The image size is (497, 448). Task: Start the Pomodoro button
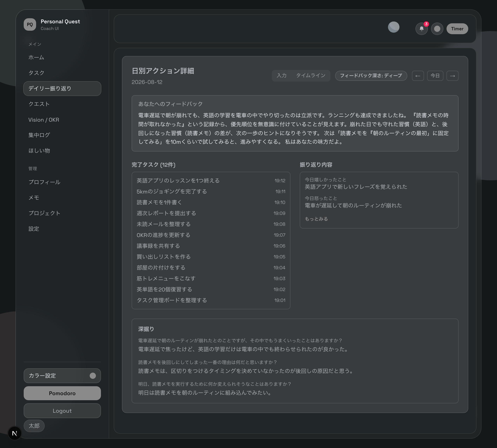point(62,393)
